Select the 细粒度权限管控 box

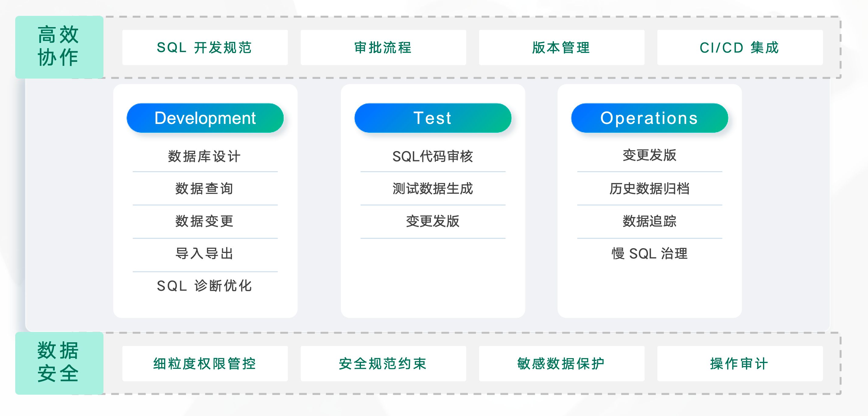pyautogui.click(x=205, y=364)
